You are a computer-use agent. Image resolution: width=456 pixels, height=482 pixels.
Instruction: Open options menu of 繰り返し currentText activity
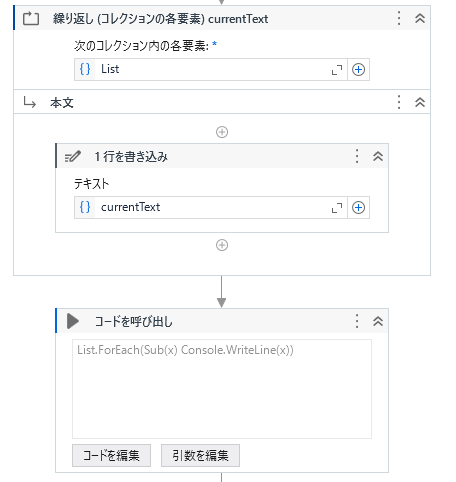click(399, 18)
